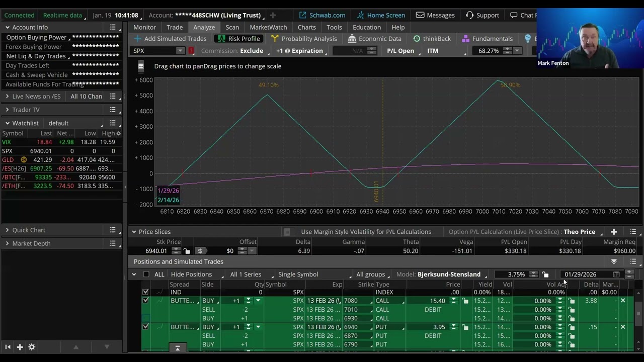Click the thinkBack clock icon
Screen dimensions: 644x362
417,39
